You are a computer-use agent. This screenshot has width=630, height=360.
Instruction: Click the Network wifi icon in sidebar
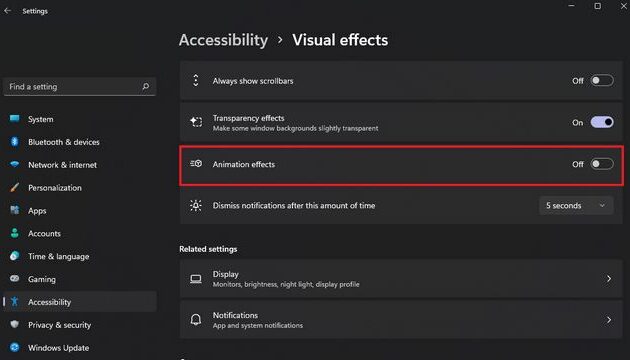(x=14, y=164)
